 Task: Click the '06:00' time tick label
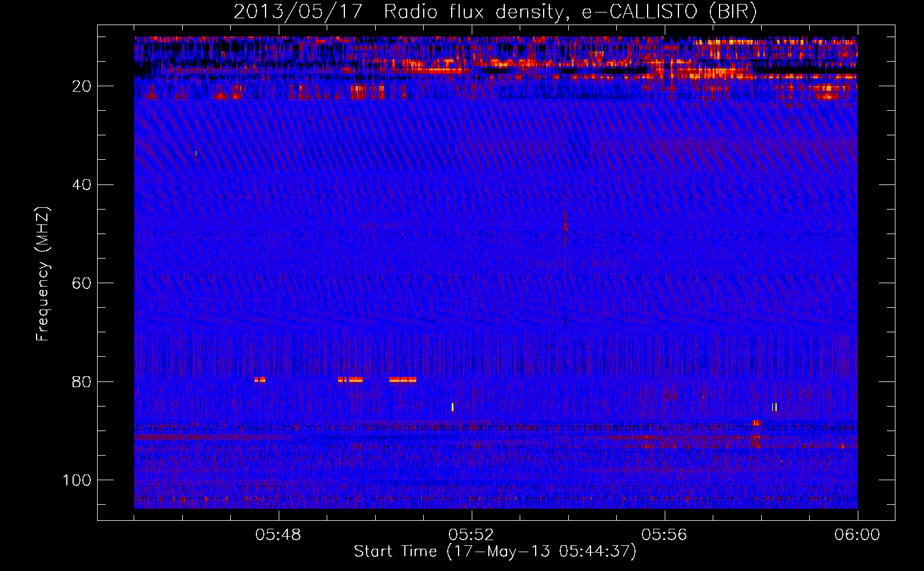coord(857,535)
